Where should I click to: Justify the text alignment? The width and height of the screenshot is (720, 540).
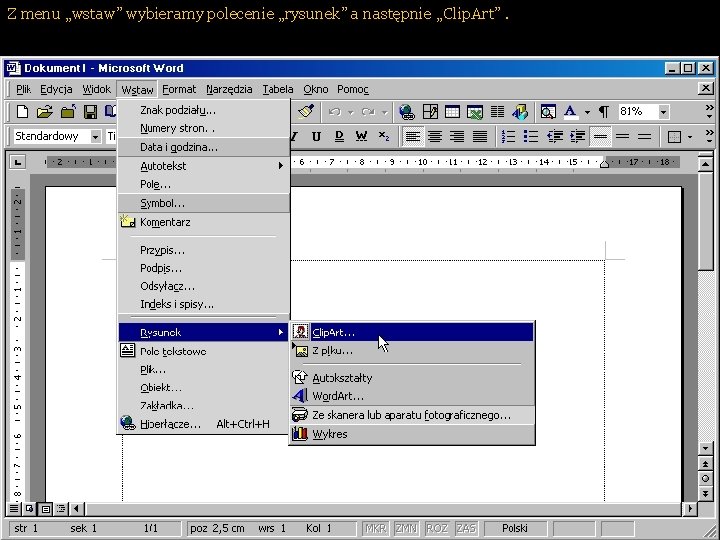[480, 136]
